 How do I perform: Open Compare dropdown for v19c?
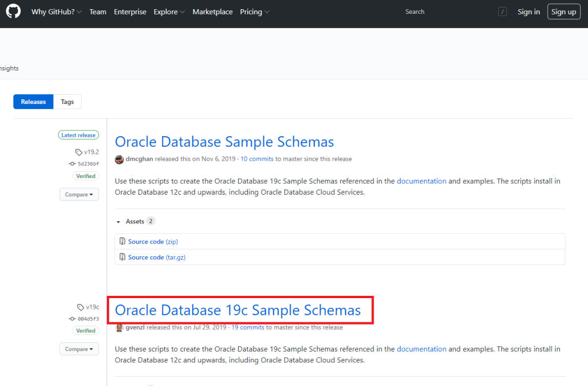tap(79, 349)
